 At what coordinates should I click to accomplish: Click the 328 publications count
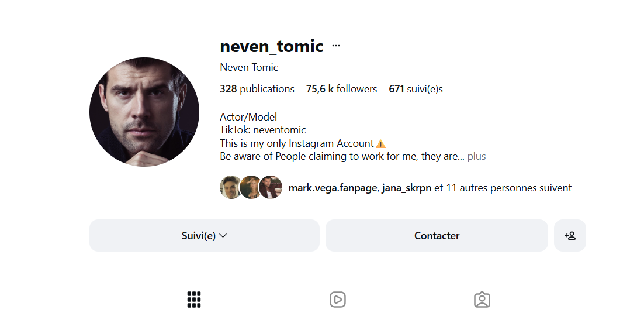257,89
